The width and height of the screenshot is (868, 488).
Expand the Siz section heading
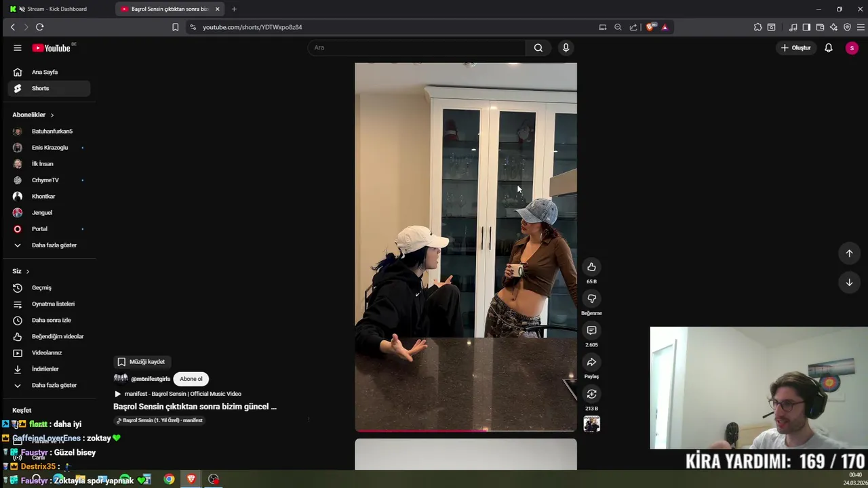[21, 271]
